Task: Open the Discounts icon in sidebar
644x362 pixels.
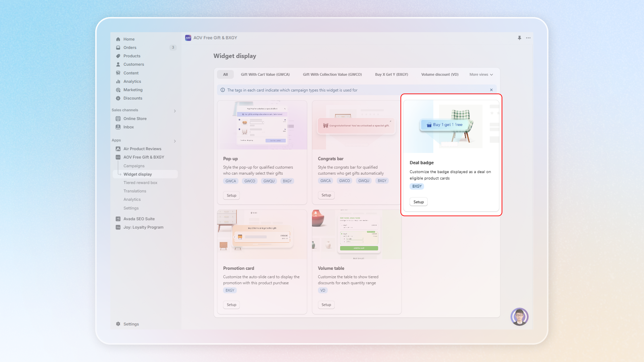Action: tap(118, 98)
